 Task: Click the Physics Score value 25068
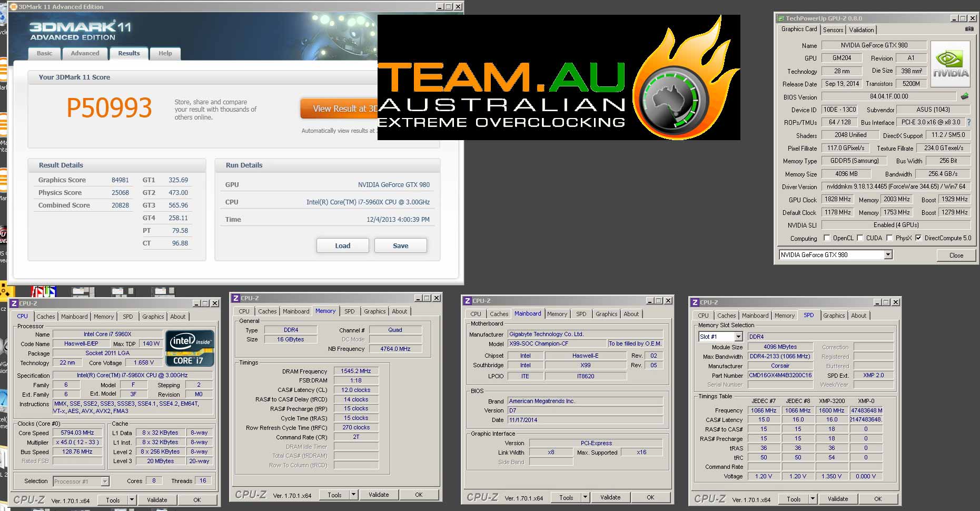click(x=120, y=192)
